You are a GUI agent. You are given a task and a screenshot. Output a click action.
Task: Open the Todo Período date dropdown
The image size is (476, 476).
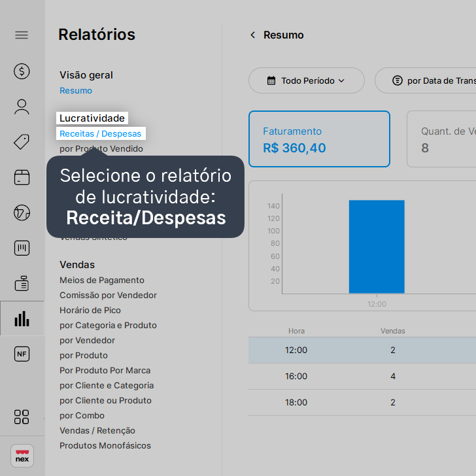coord(306,80)
